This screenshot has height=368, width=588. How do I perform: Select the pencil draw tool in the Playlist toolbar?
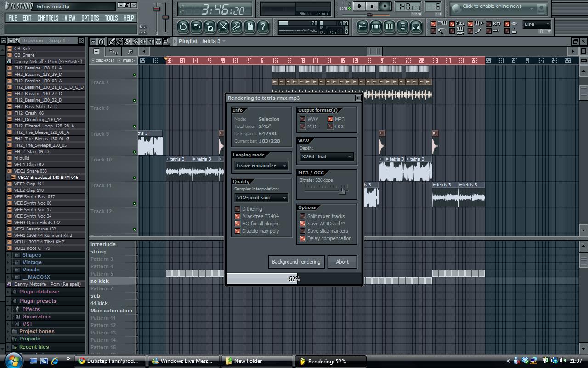[112, 41]
